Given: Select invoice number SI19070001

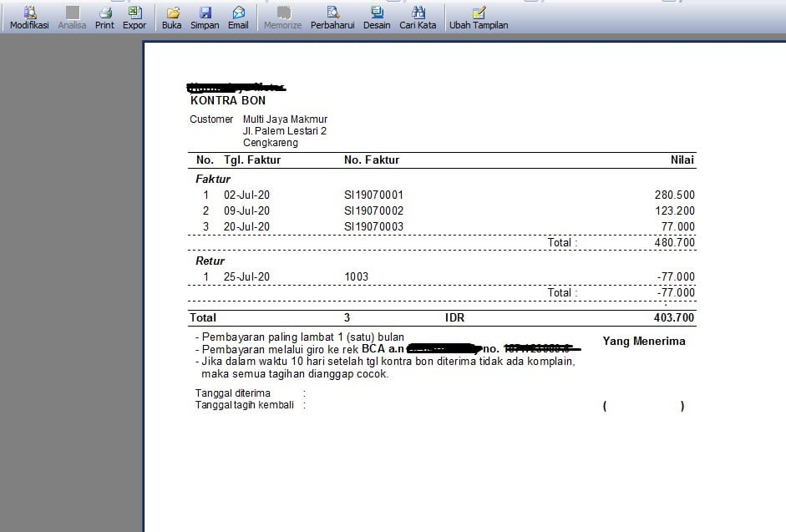Looking at the screenshot, I should click(373, 195).
